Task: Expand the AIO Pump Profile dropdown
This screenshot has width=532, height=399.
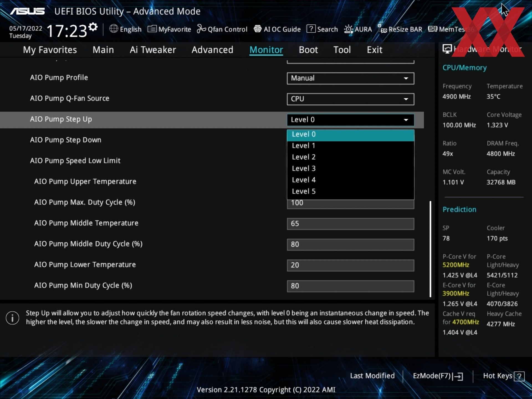Action: 351,78
